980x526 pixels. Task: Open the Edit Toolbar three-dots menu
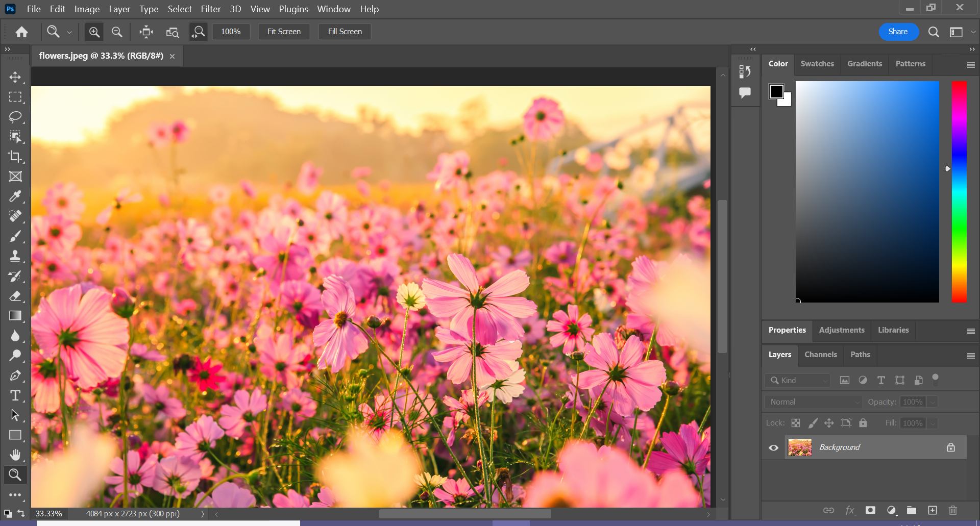point(15,495)
